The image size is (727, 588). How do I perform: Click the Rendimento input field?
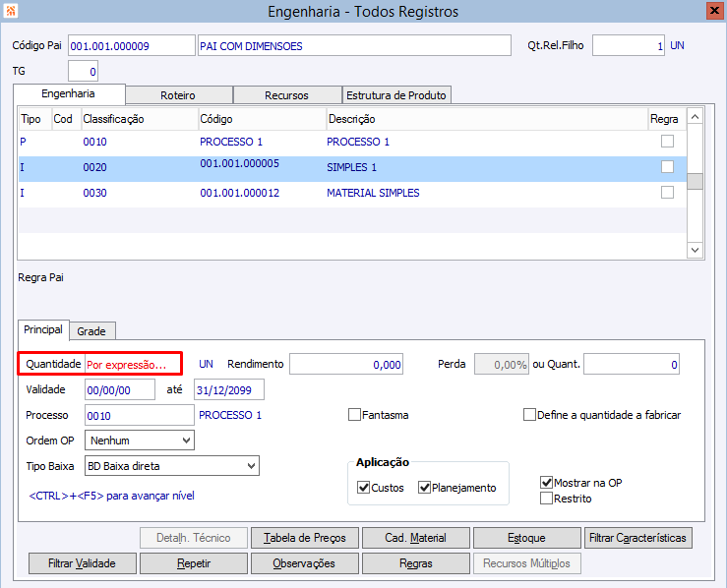(346, 364)
